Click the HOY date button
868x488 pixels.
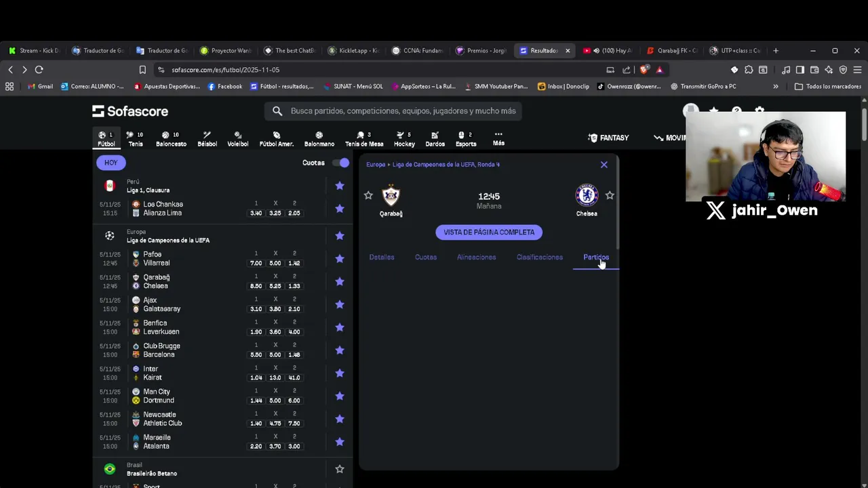(111, 163)
